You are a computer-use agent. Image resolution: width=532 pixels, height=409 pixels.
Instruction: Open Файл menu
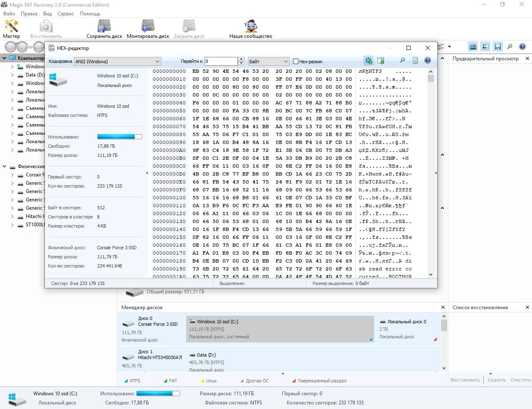[9, 14]
